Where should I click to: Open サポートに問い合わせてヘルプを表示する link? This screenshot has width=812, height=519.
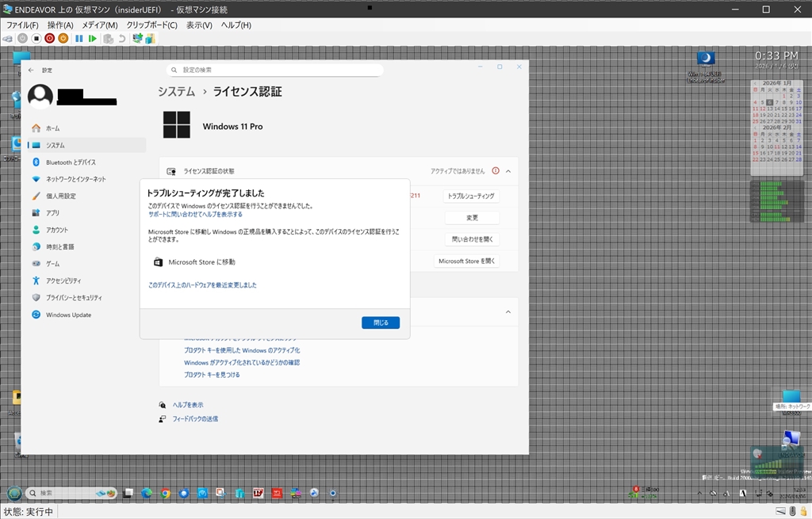click(195, 214)
